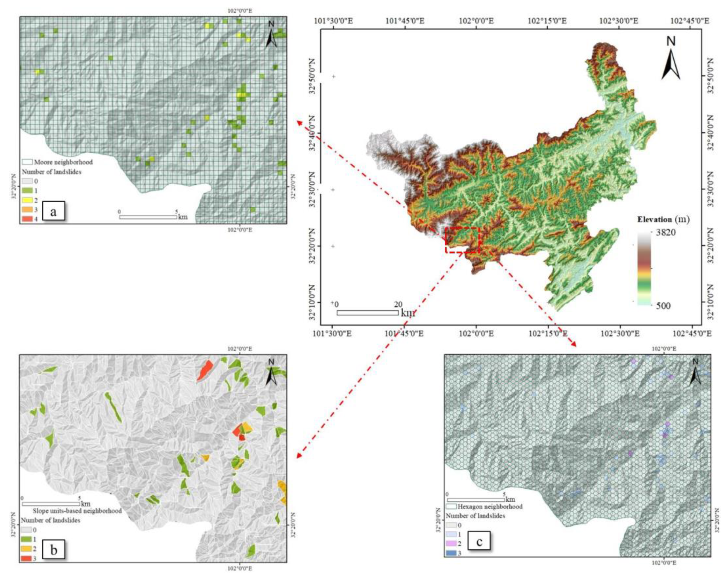Click the yellow swatch labeled 2 in panel a
Screen dimensions: 728x580
[x=27, y=200]
